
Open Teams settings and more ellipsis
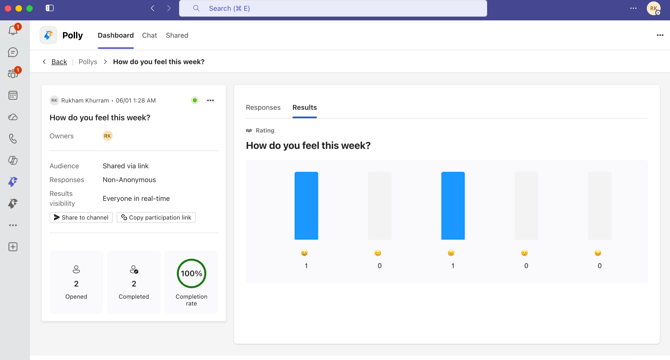[x=633, y=8]
